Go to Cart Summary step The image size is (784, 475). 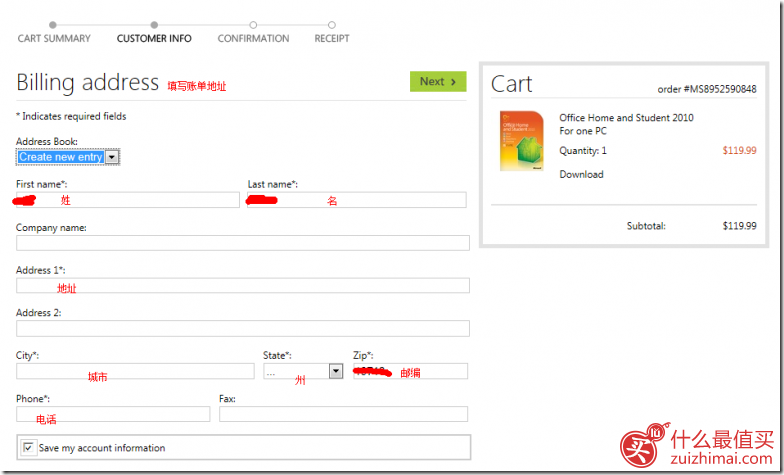[54, 38]
